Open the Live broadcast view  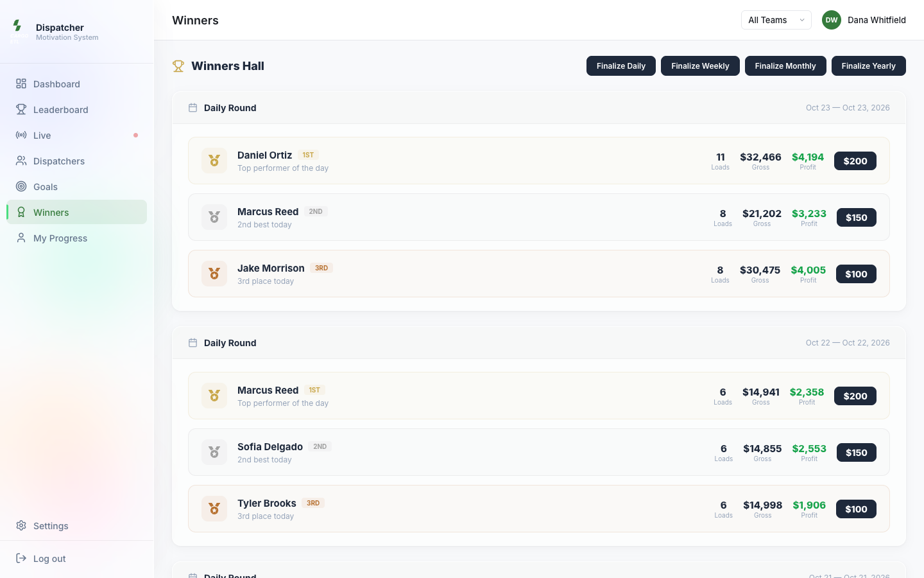tap(76, 136)
